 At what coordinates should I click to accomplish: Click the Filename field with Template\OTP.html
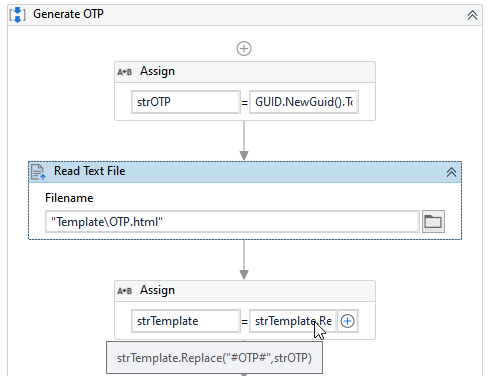232,222
